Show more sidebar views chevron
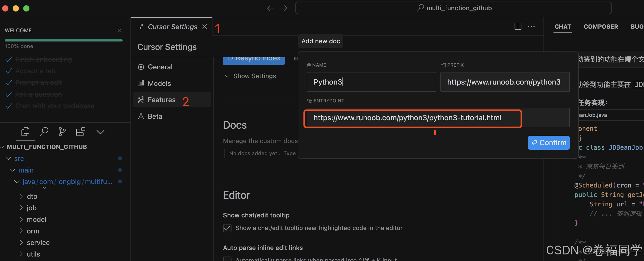Viewport: 644px width, 261px height. click(x=100, y=132)
